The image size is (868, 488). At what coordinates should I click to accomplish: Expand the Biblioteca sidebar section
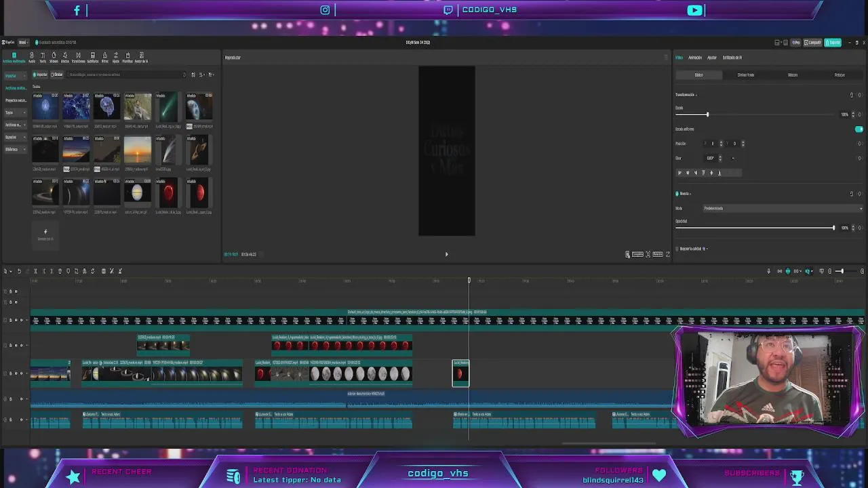(15, 149)
